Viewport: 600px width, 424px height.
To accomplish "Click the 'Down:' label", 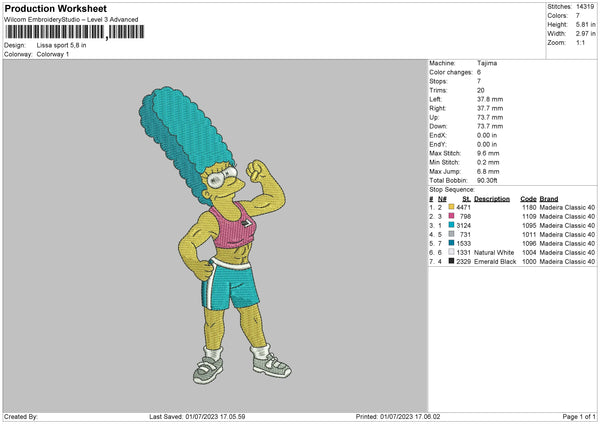I will coord(438,126).
